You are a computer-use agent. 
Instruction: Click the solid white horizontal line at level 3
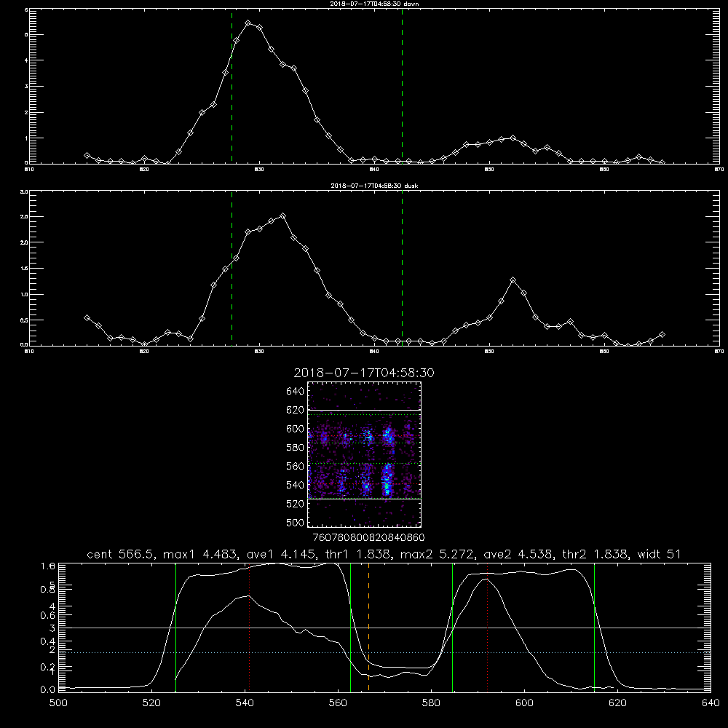[x=384, y=628]
